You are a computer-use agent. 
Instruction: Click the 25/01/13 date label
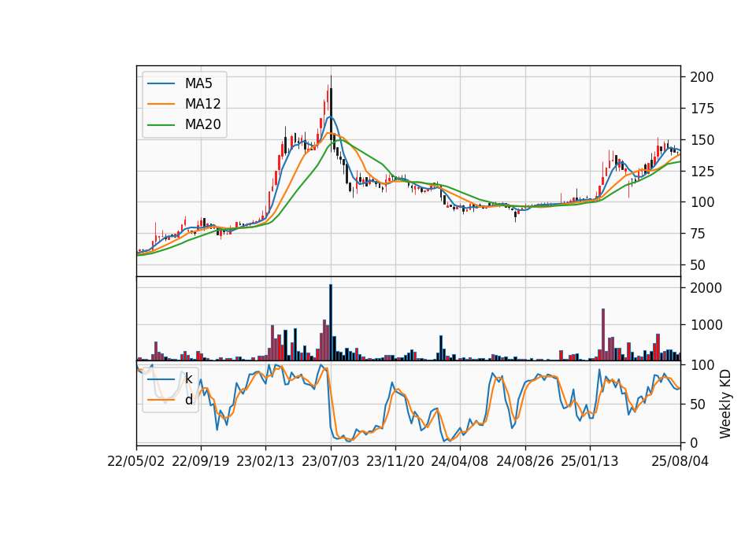click(x=590, y=461)
